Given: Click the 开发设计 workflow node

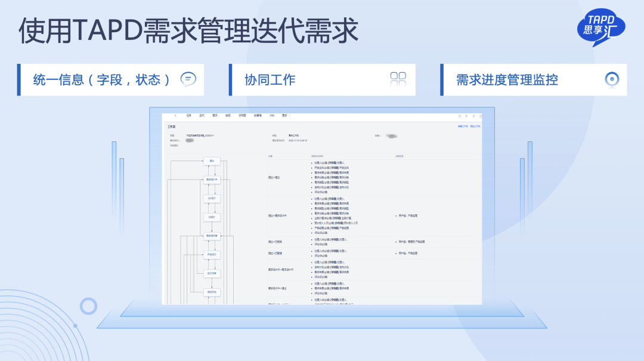Looking at the screenshot, I should point(212,255).
